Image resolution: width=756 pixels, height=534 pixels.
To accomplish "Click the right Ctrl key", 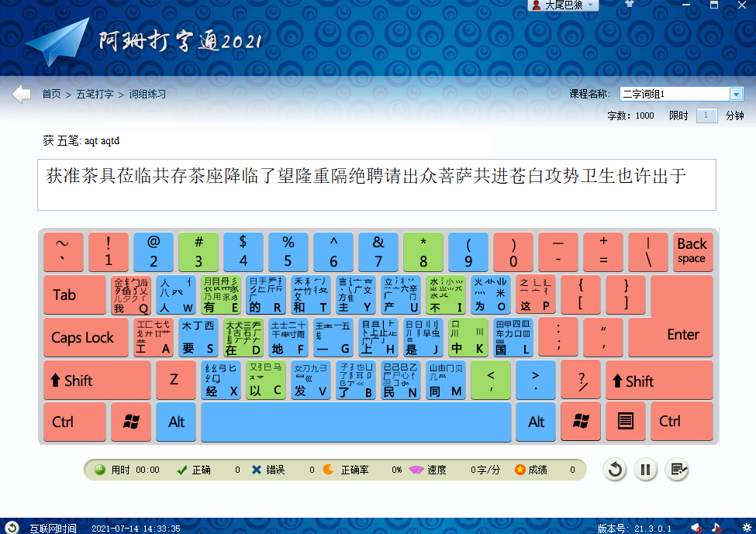I will (x=682, y=422).
